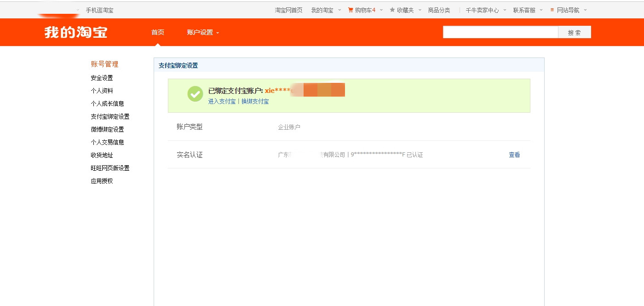Click the 账号管理 sidebar heading

[x=104, y=64]
